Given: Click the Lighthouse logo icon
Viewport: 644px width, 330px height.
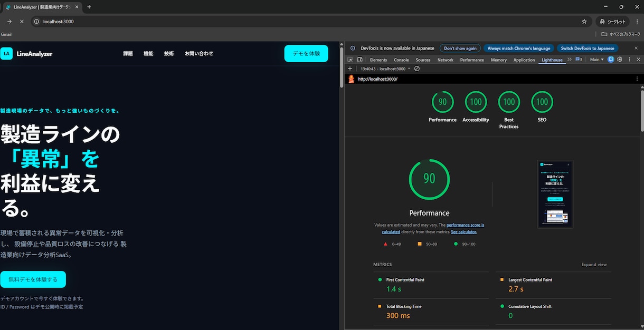Looking at the screenshot, I should 351,79.
